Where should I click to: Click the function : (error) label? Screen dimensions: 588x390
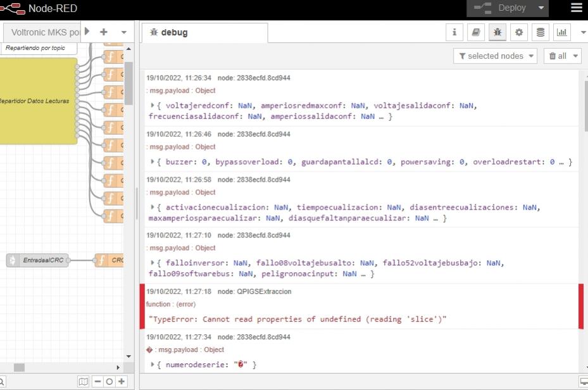pos(171,304)
